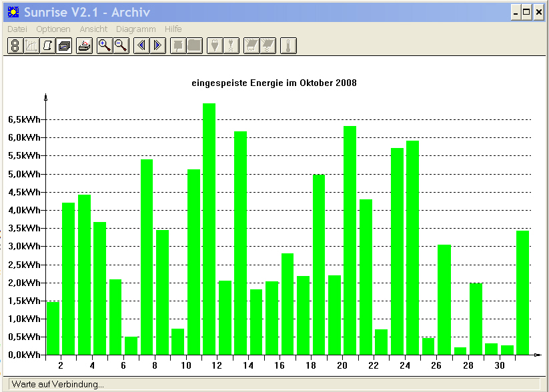This screenshot has height=392, width=549.
Task: Click the first solar panel toolbar icon
Action: (251, 46)
